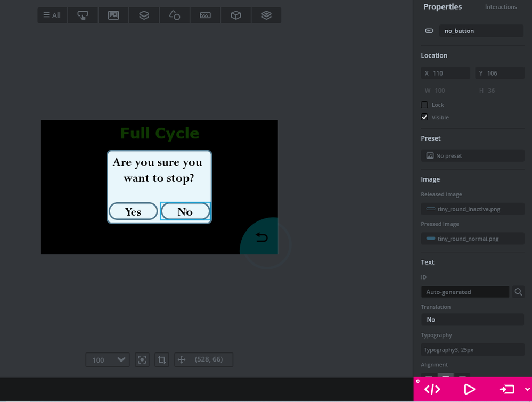Open the All widgets list
This screenshot has width=532, height=402.
(x=52, y=15)
